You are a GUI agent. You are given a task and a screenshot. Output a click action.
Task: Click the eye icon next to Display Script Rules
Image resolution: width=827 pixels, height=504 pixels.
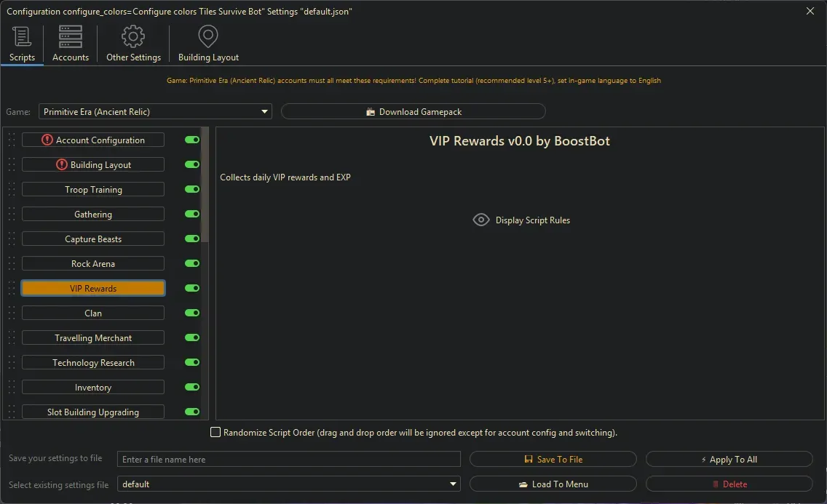480,220
